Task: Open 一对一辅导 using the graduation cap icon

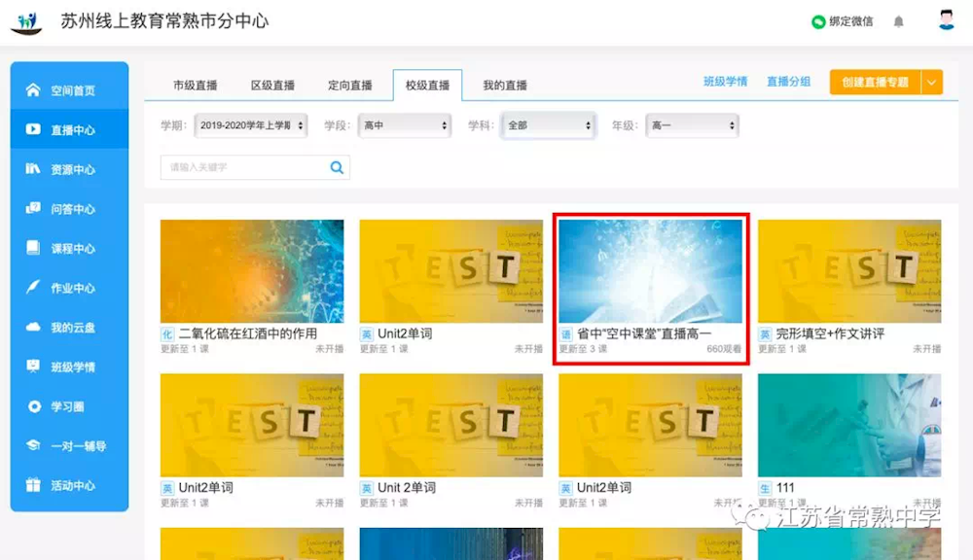Action: (x=33, y=445)
